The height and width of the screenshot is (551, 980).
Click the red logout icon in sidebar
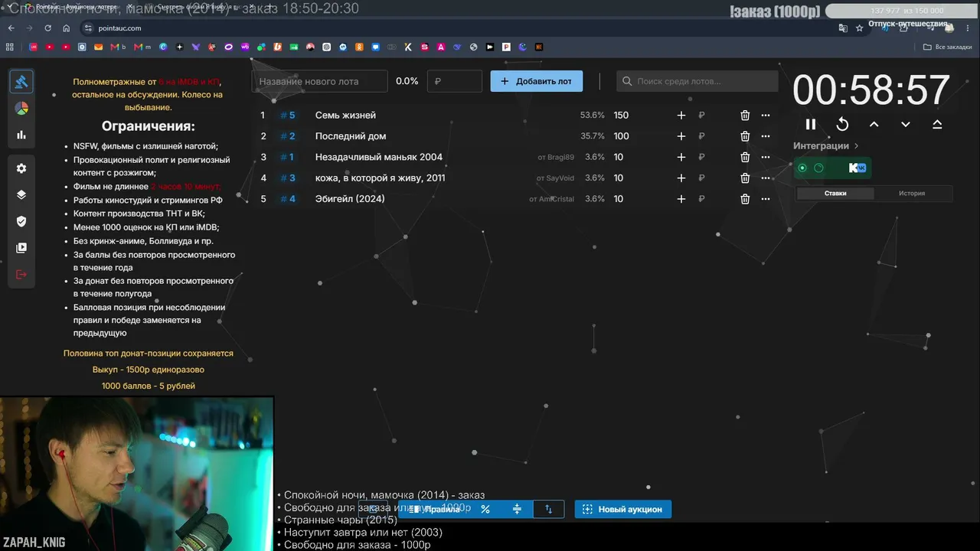tap(21, 275)
